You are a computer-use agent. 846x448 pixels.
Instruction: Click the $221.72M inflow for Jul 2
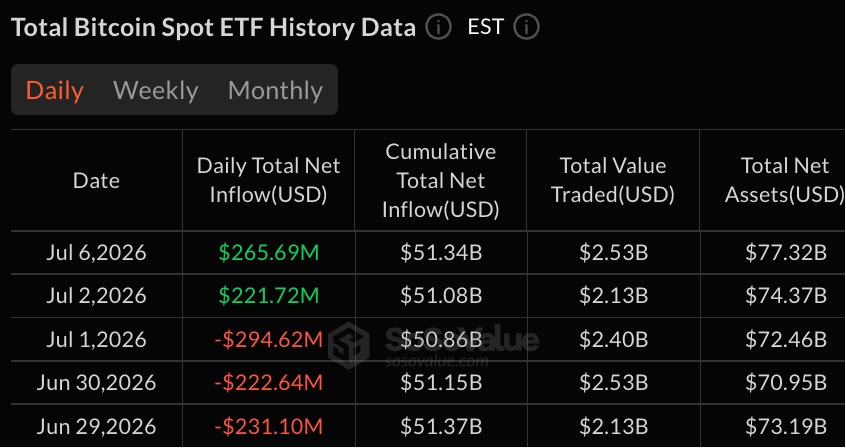click(x=269, y=296)
